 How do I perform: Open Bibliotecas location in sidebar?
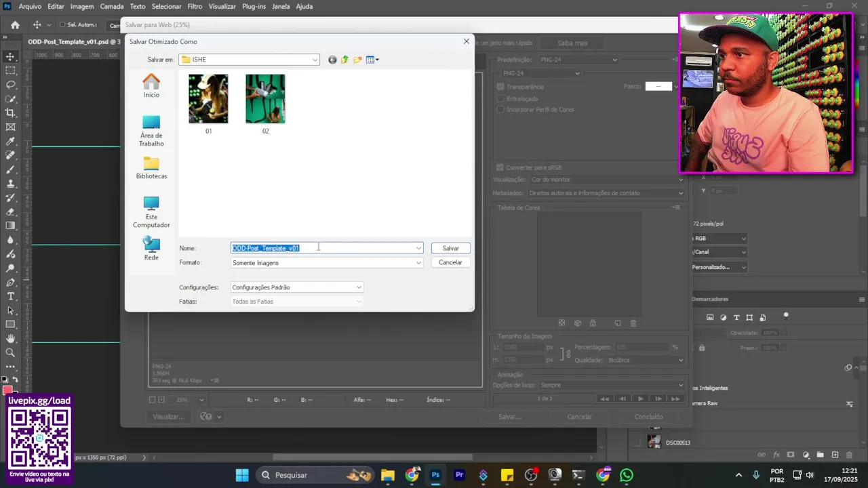tap(151, 168)
